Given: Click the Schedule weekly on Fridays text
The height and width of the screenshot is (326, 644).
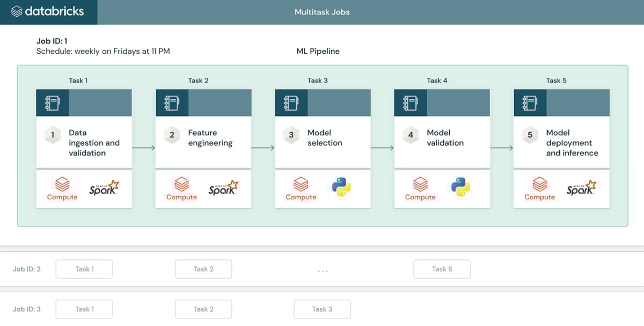Looking at the screenshot, I should coord(102,51).
